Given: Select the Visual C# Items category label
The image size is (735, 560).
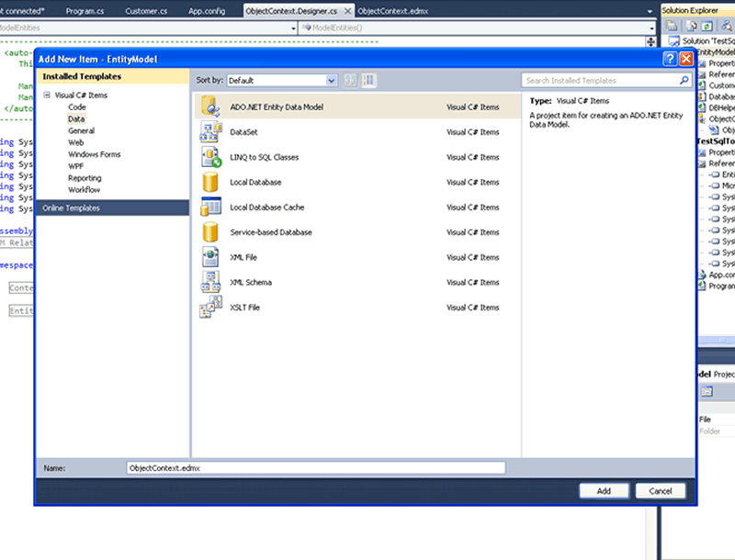Looking at the screenshot, I should coord(81,95).
